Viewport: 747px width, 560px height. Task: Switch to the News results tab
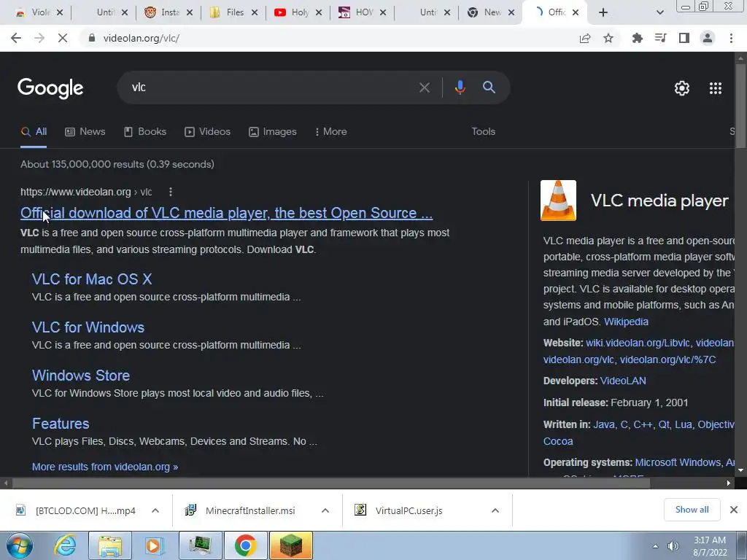85,132
